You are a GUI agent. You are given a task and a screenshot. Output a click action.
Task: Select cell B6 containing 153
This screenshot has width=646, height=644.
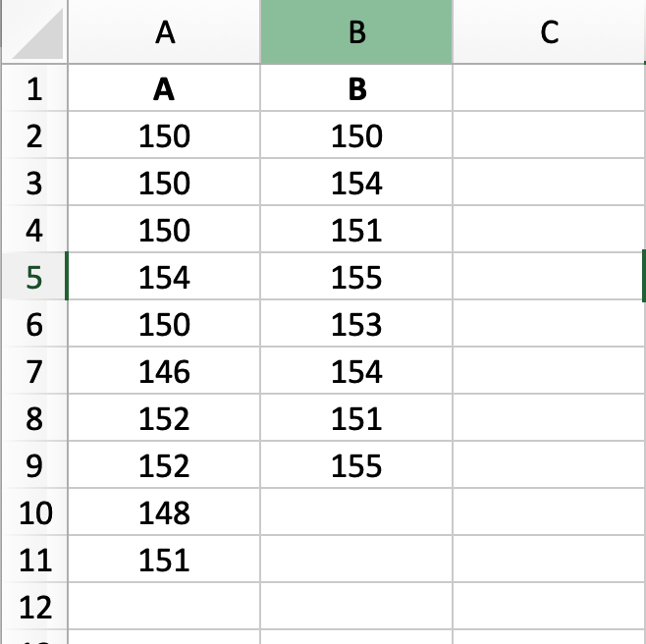coord(356,325)
